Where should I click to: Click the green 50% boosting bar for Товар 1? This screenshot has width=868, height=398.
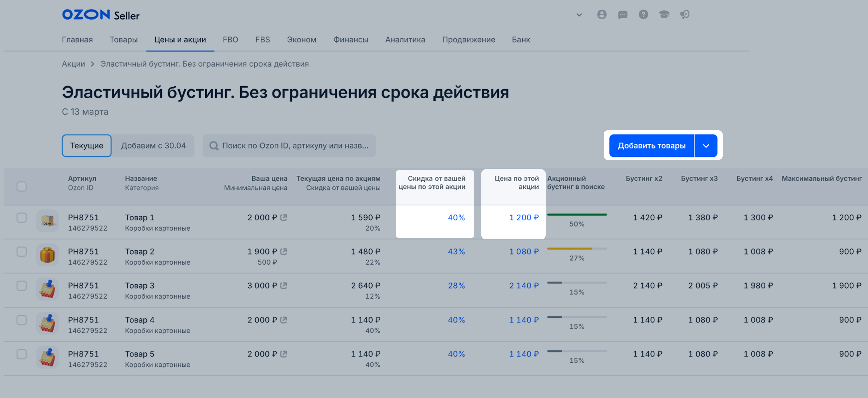point(577,215)
